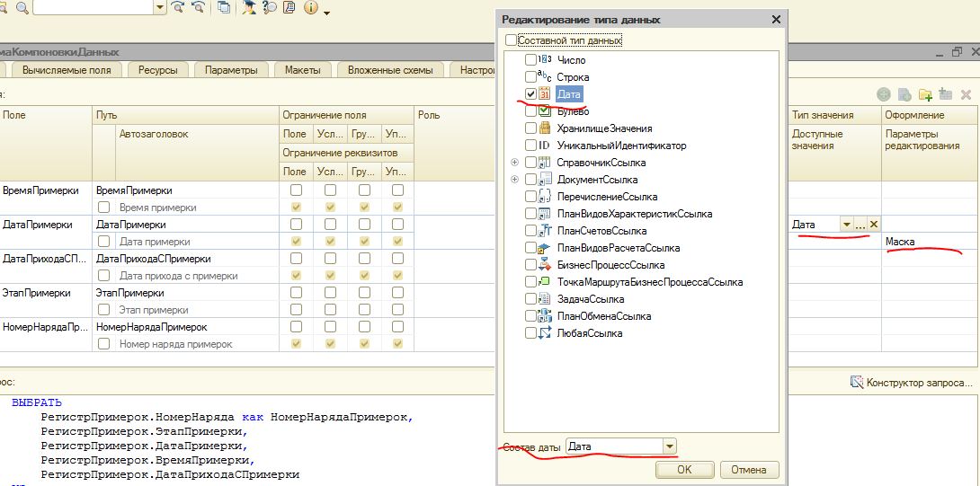
Task: Toggle autoheader checkbox beside Номер наряда примерок
Action: (105, 343)
